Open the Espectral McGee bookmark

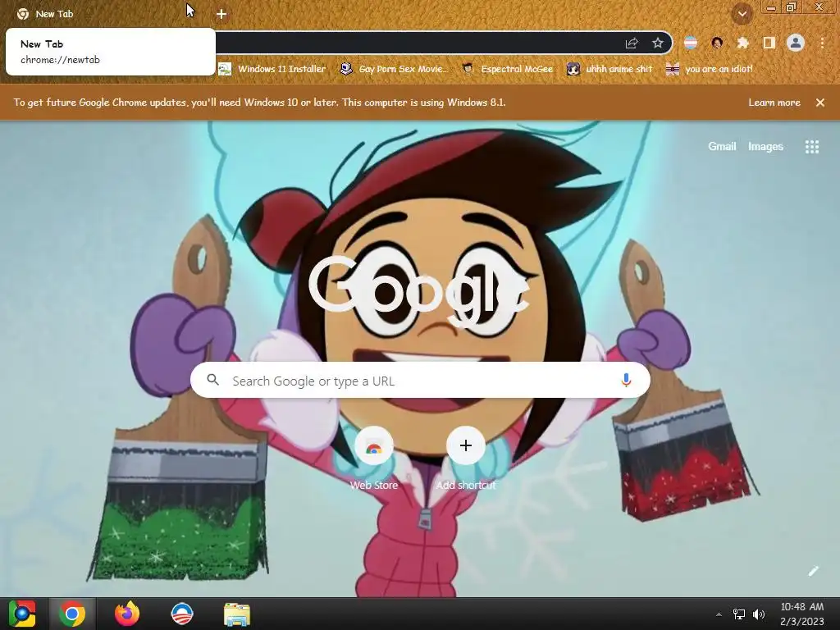click(507, 69)
